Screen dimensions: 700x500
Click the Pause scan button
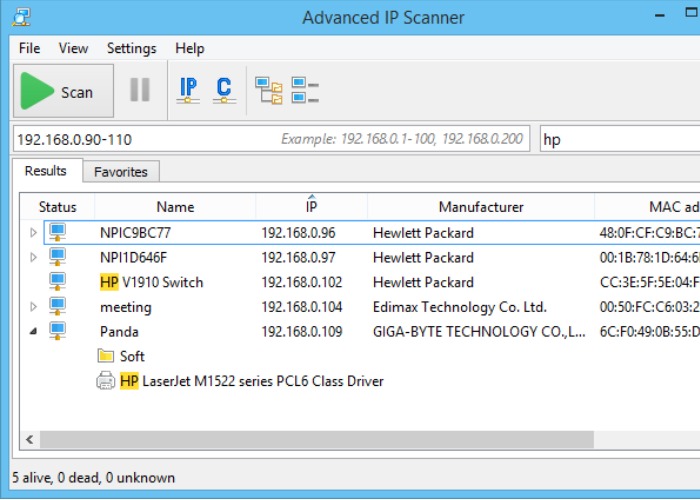pyautogui.click(x=140, y=90)
